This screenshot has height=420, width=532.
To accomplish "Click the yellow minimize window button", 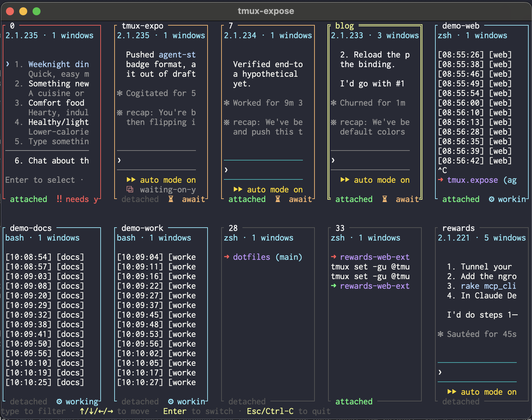I will click(23, 11).
